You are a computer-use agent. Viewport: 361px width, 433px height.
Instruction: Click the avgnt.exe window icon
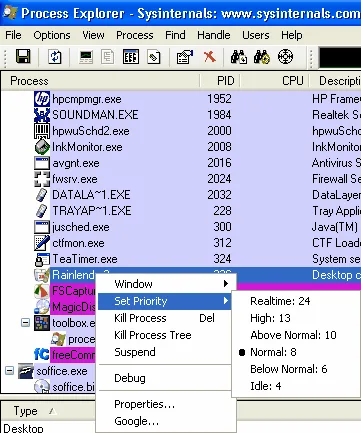(42, 163)
